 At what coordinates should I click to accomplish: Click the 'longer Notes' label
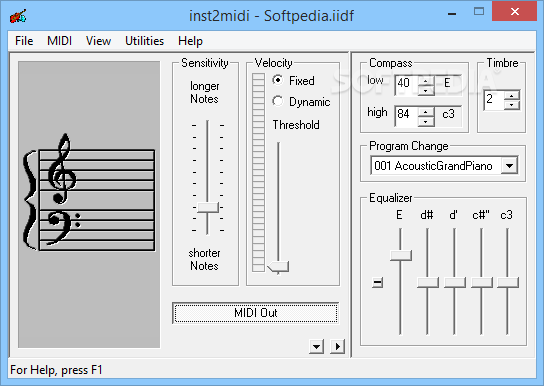click(x=204, y=92)
